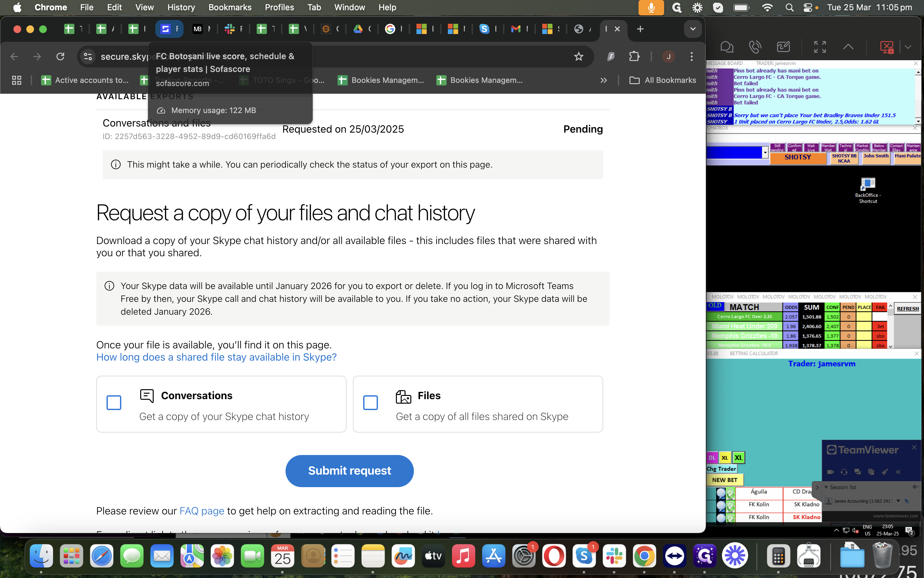Click TeamViewer panel double-chevron collapse
Screen dimensions: 924x578
coord(898,472)
